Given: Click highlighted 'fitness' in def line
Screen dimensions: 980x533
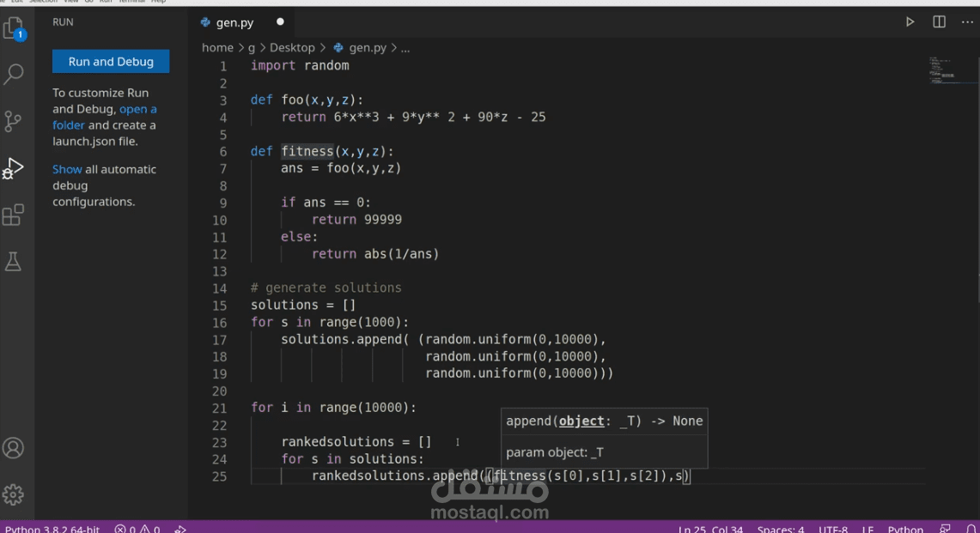Looking at the screenshot, I should tap(307, 151).
